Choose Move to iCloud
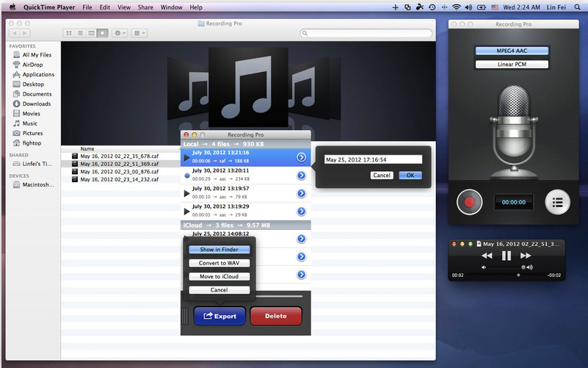The image size is (588, 368). click(x=219, y=276)
